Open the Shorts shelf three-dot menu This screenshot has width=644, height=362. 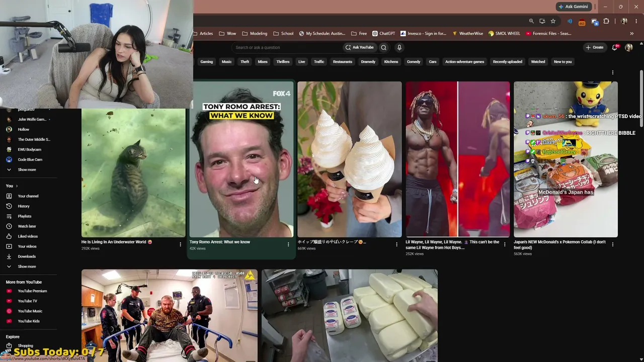click(x=613, y=73)
